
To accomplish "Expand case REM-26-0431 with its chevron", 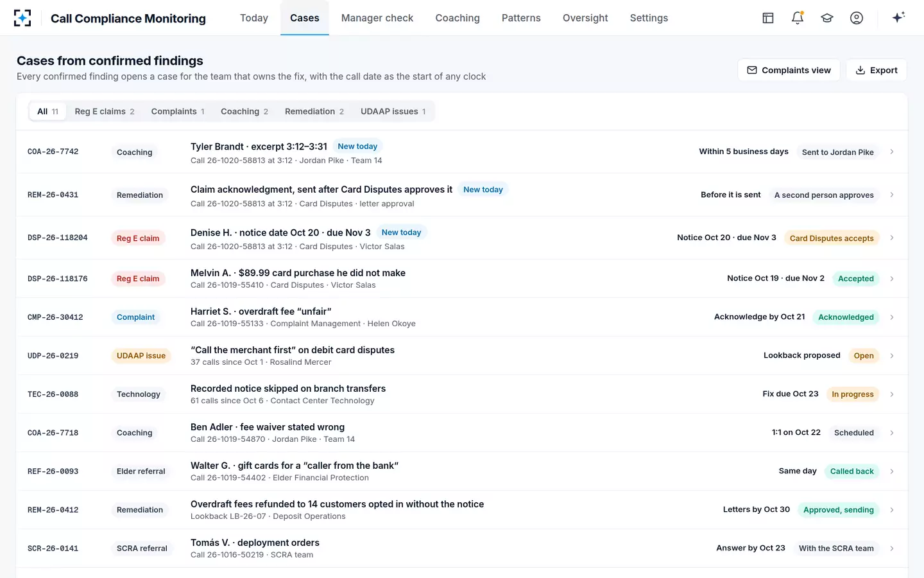I will point(892,195).
